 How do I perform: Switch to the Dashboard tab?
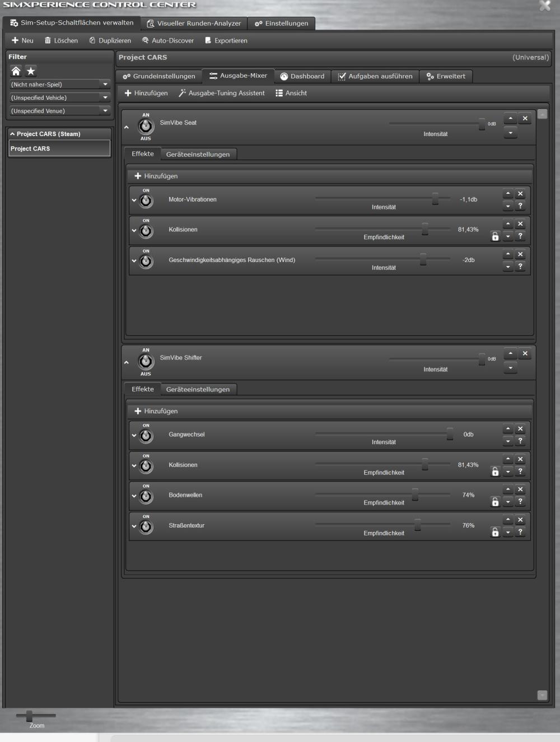point(302,76)
